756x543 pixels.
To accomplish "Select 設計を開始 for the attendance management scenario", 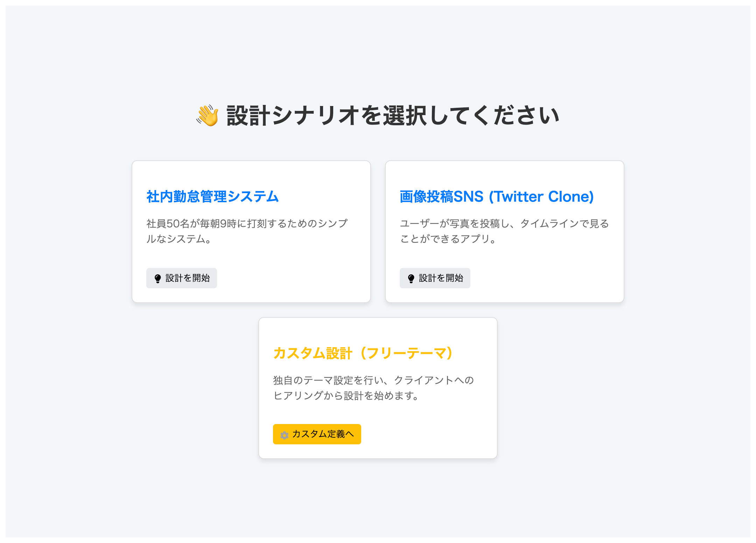I will 181,278.
